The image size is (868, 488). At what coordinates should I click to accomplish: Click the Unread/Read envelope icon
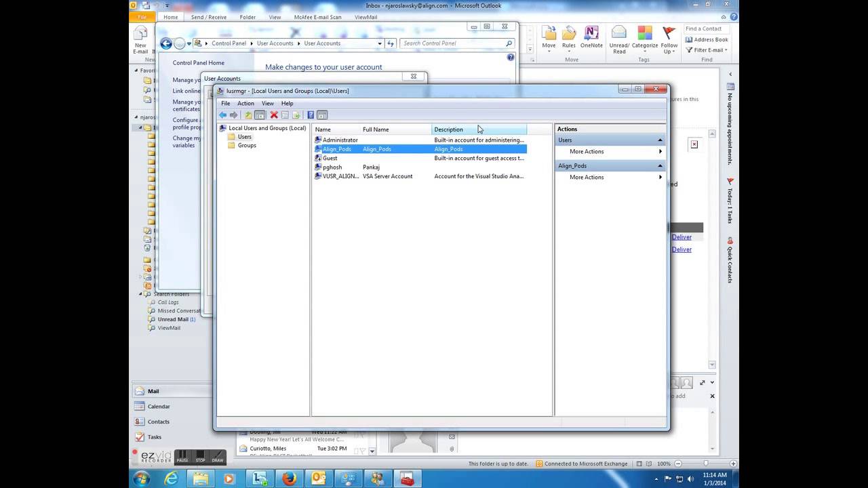point(619,41)
